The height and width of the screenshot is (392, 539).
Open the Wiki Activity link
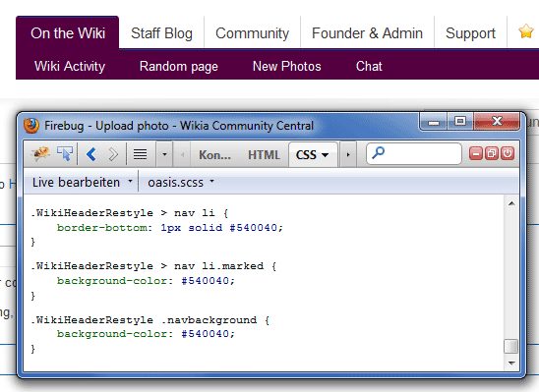(x=70, y=66)
